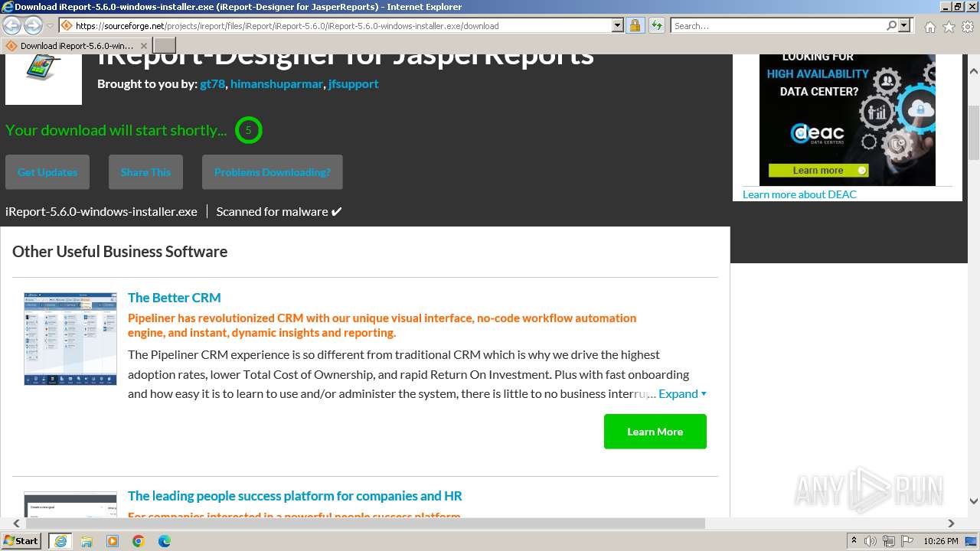Click the vertical scrollbar down arrow

[974, 501]
